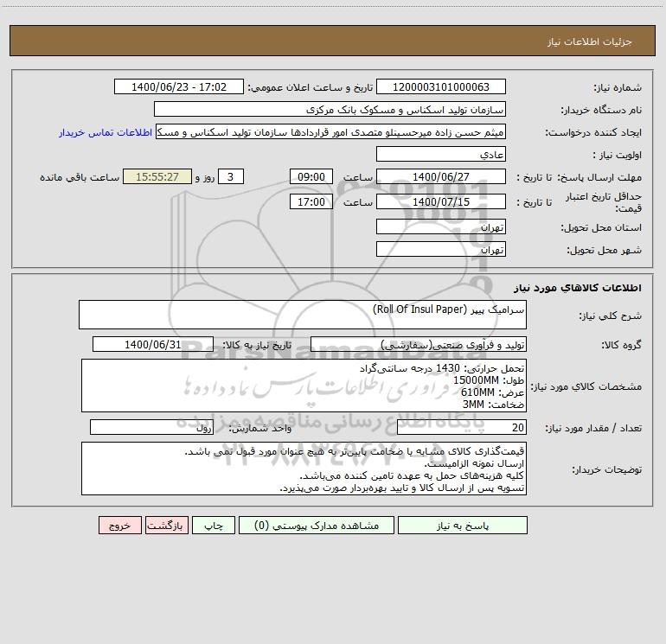Click remaining time countdown 15:55:27
The height and width of the screenshot is (644, 666).
click(157, 176)
